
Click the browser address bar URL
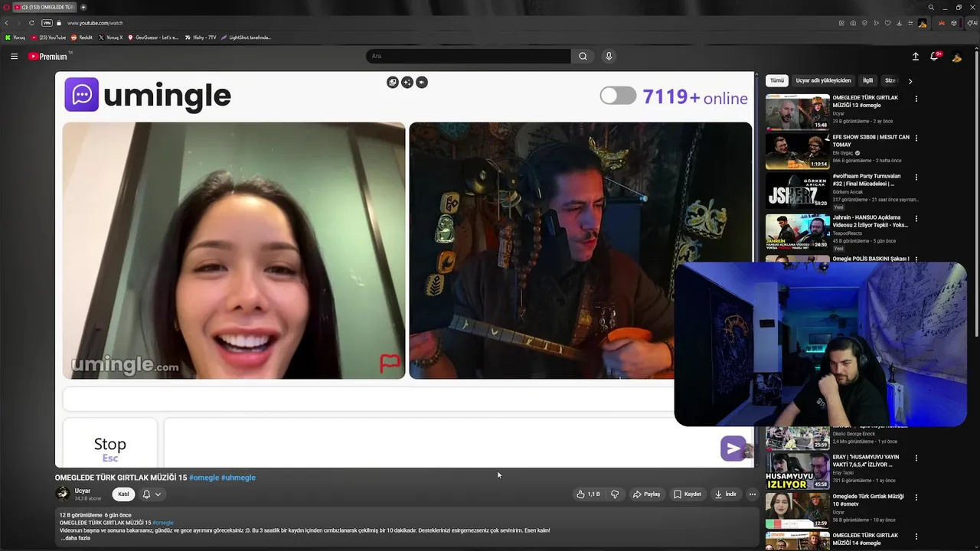95,23
